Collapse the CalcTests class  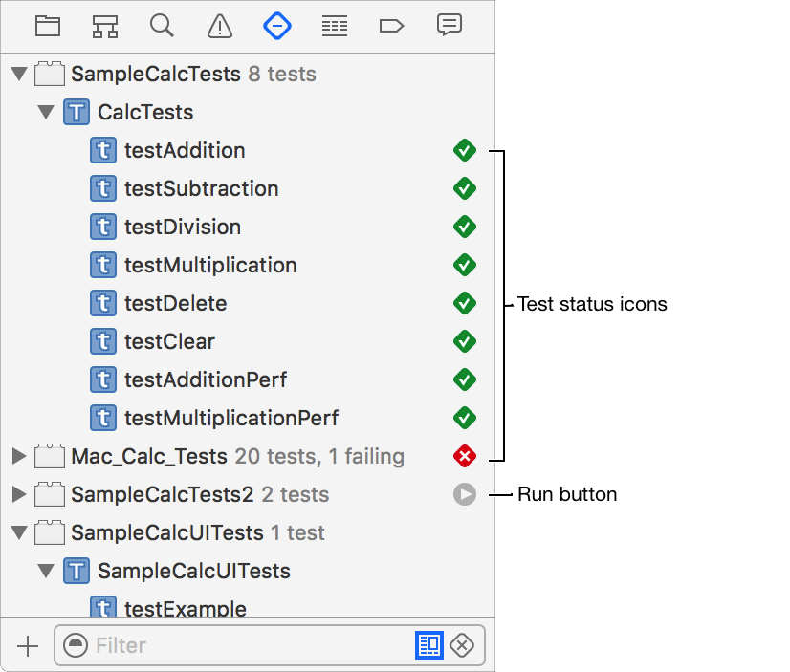coord(46,112)
